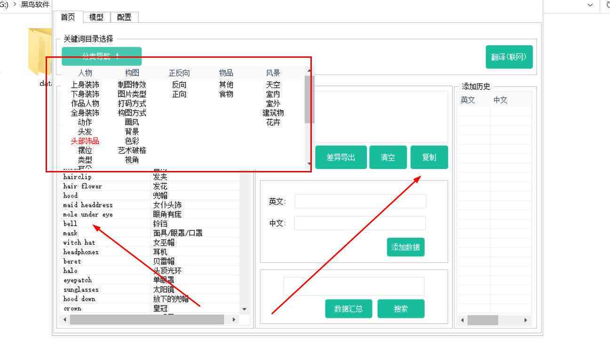This screenshot has height=364, width=610.
Task: Click the search text box above 搜索
Action: click(x=354, y=287)
